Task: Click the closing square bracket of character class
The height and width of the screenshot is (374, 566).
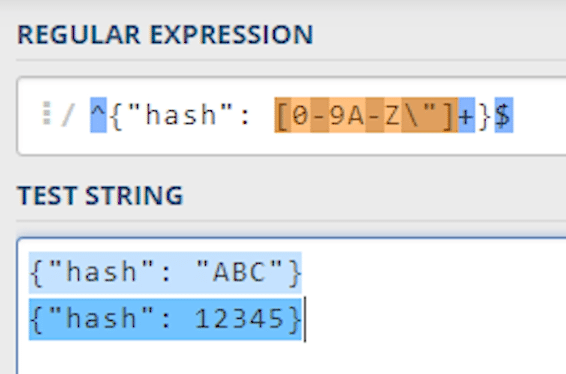Action: pyautogui.click(x=448, y=115)
